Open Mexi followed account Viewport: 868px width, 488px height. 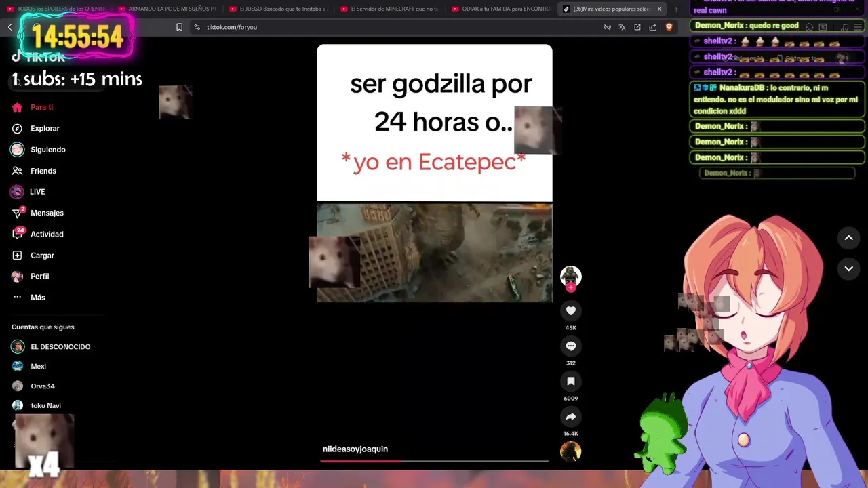(x=29, y=367)
